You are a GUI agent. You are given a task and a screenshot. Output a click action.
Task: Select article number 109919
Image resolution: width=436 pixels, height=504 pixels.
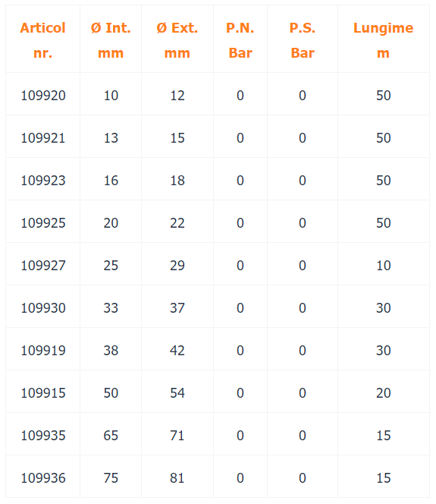pos(43,351)
